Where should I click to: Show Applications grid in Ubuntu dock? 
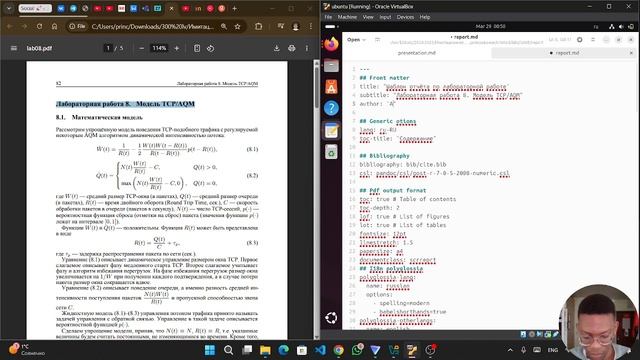click(331, 318)
